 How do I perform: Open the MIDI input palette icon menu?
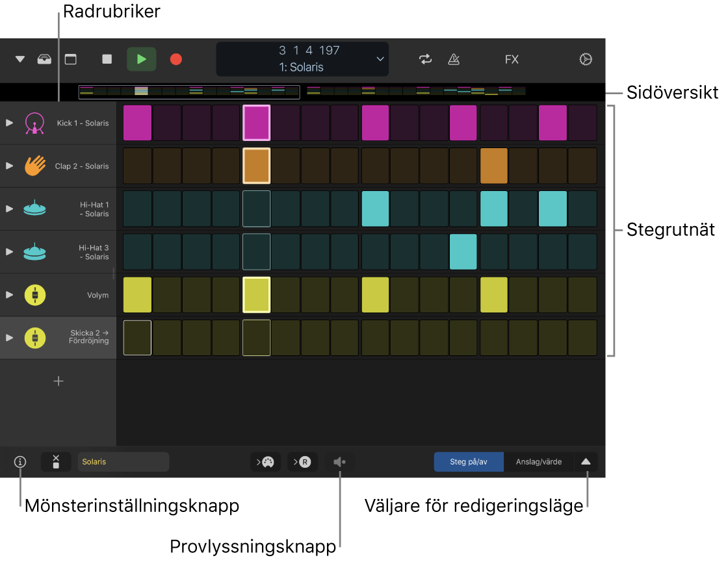tap(266, 462)
